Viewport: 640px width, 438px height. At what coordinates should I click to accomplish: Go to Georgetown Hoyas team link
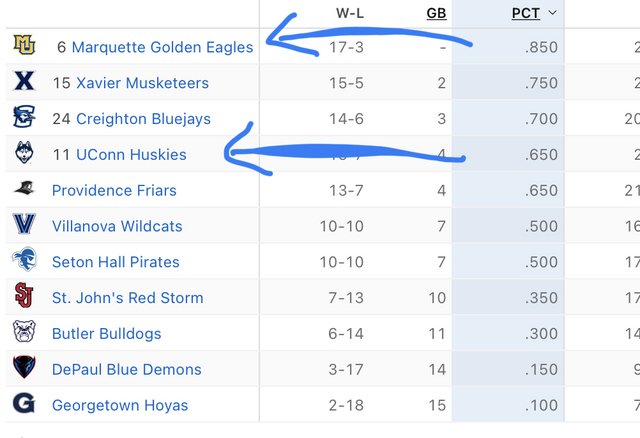point(120,405)
